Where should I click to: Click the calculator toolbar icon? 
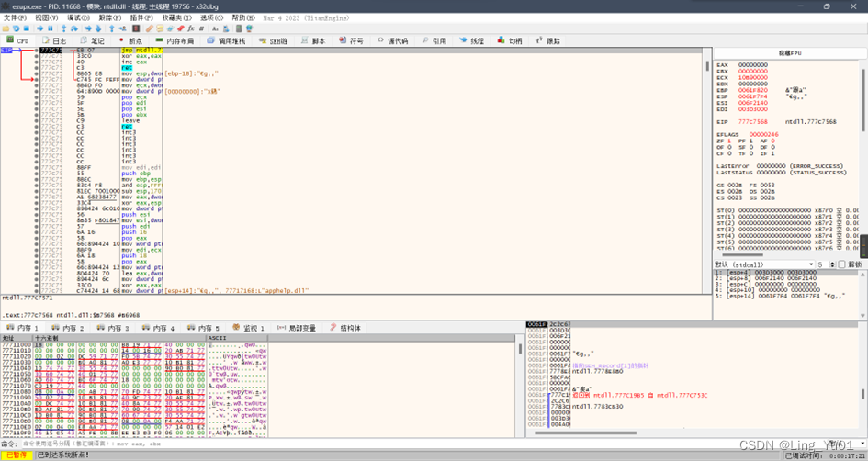239,28
